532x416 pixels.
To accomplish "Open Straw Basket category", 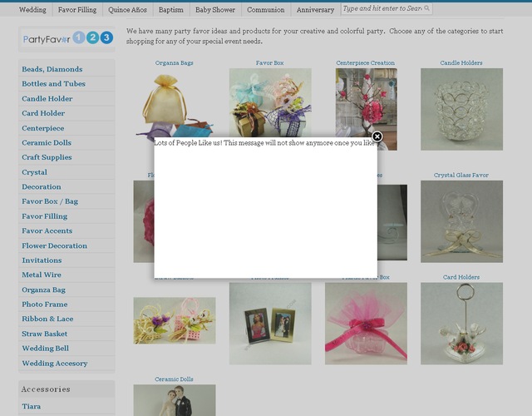I will pyautogui.click(x=44, y=334).
